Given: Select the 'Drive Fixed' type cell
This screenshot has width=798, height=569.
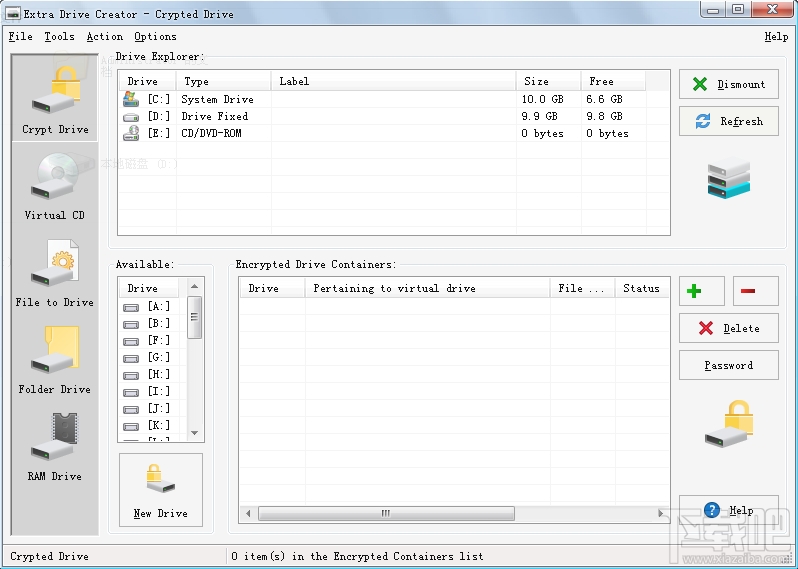Looking at the screenshot, I should pyautogui.click(x=215, y=117).
